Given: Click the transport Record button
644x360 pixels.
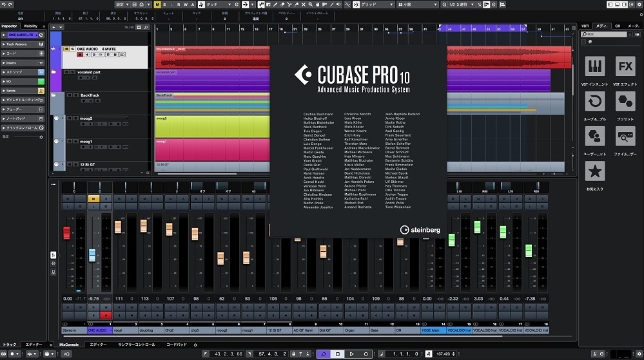Looking at the screenshot, I should pyautogui.click(x=366, y=354).
